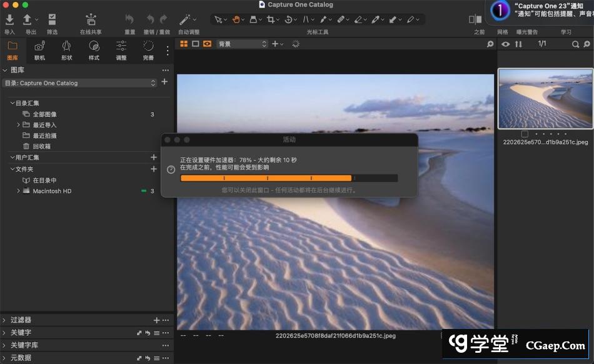The image size is (594, 364).
Task: Toggle the browser visibility eye icon
Action: coord(505,44)
